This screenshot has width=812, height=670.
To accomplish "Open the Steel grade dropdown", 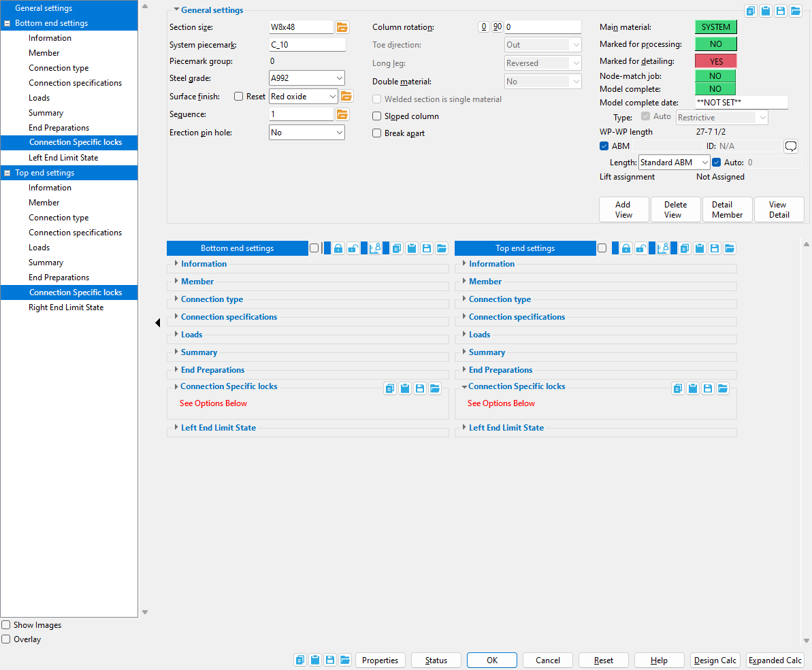I will [x=306, y=78].
